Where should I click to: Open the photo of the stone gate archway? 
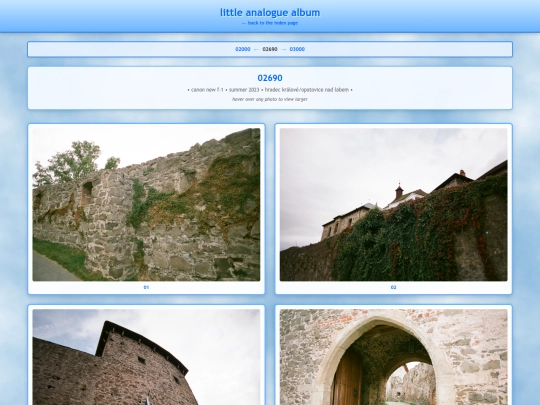point(394,357)
